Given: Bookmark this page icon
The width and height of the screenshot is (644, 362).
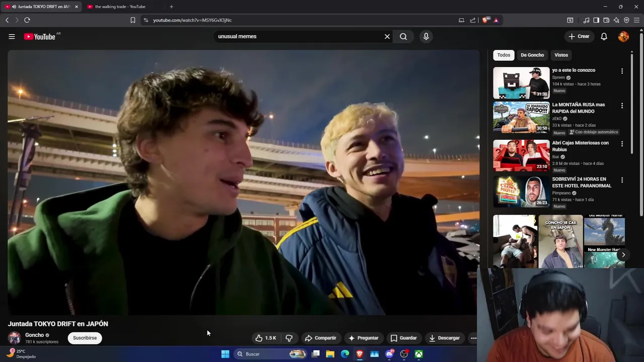Looking at the screenshot, I should point(133,20).
